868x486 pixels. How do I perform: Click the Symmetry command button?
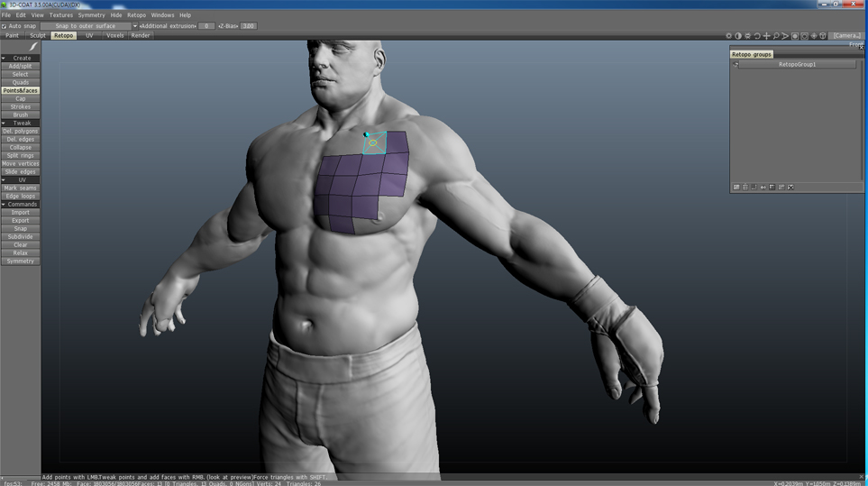[21, 261]
